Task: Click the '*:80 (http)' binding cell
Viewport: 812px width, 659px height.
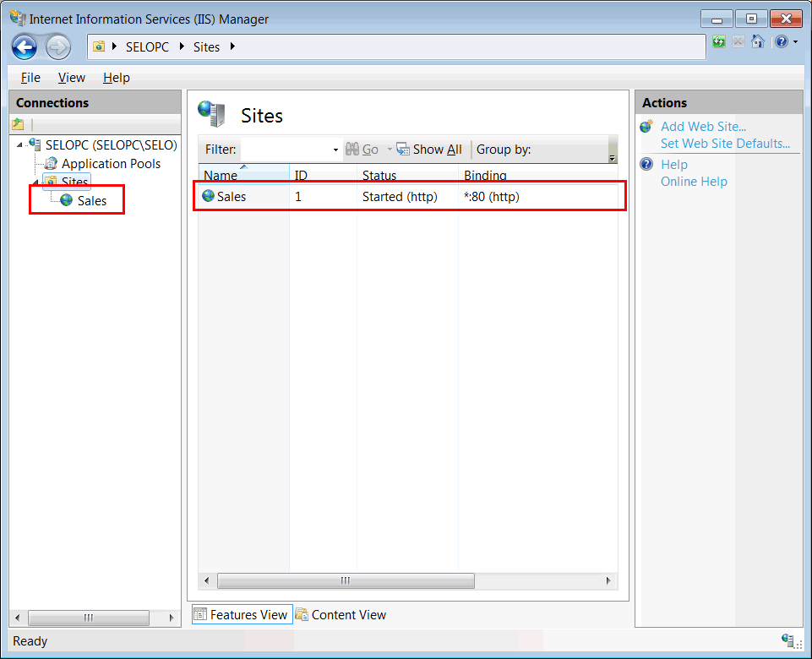Action: (x=492, y=197)
